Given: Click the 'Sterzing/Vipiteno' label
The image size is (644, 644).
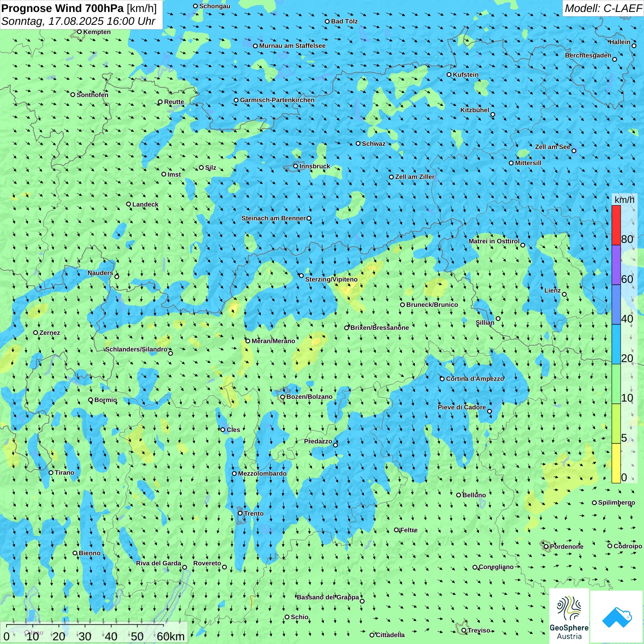Looking at the screenshot, I should [331, 279].
